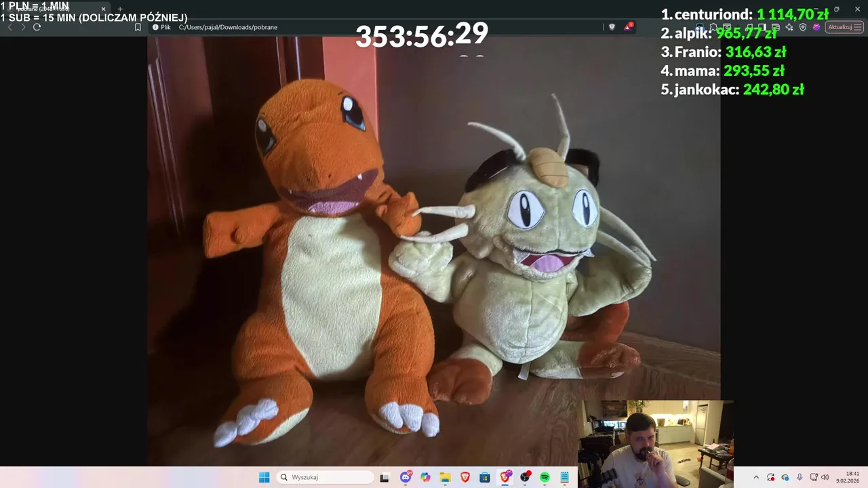
Task: Open Brave Leo AI sparkle icon
Action: click(x=789, y=27)
